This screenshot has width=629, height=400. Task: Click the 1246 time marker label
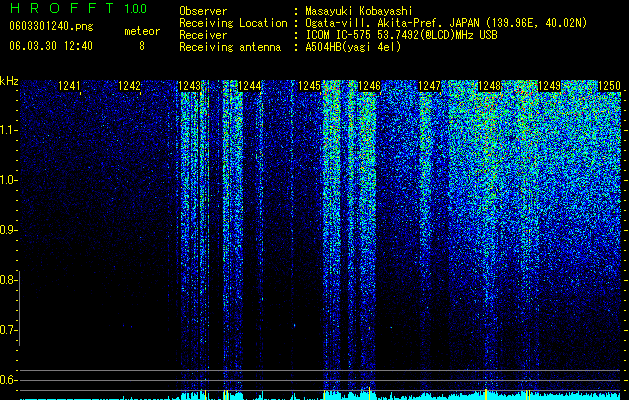click(x=369, y=86)
